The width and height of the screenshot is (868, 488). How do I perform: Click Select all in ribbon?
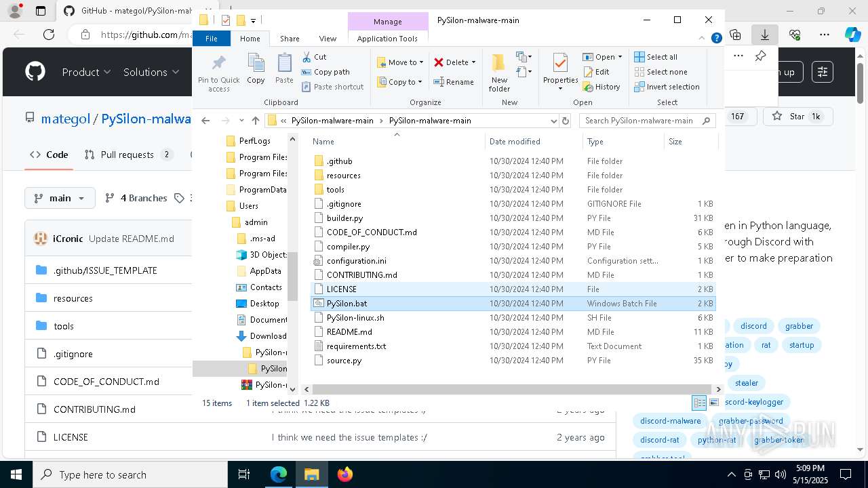(x=656, y=57)
